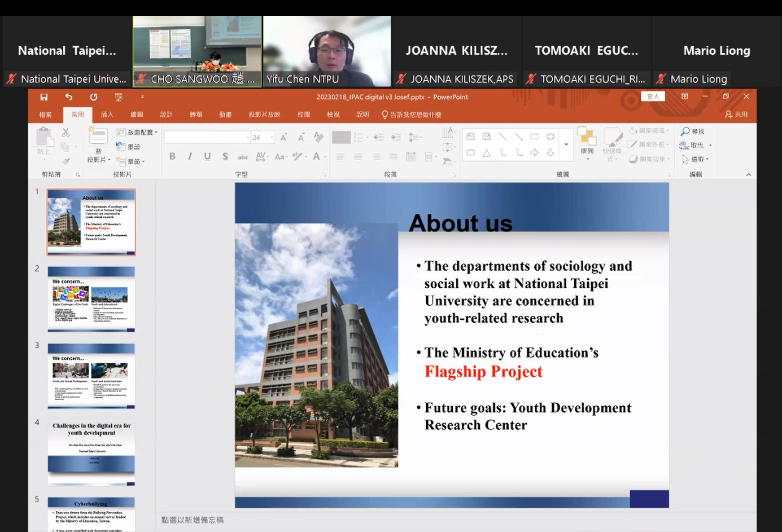Expand the 版面配置 layout dropdown
782x532 pixels.
pyautogui.click(x=137, y=132)
